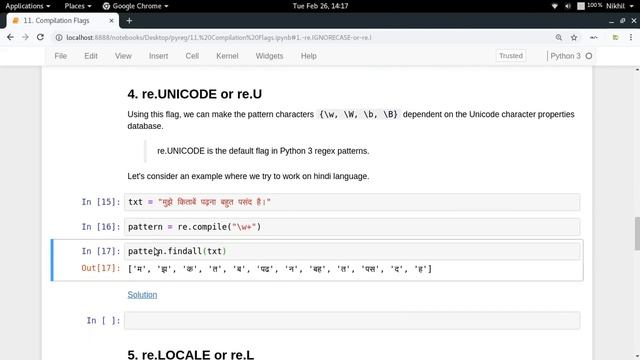Open the zoom magnifier icon in address bar
This screenshot has width=640, height=360.
tap(558, 38)
